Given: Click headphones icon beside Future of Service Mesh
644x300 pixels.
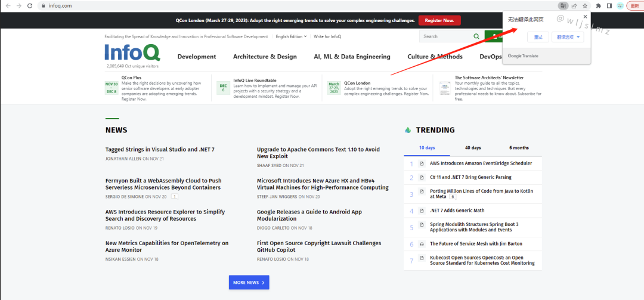Looking at the screenshot, I should pos(422,244).
